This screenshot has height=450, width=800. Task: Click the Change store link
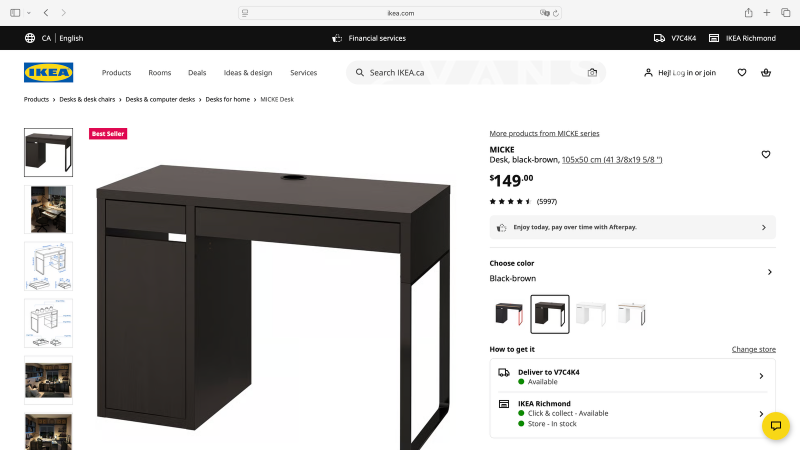754,349
